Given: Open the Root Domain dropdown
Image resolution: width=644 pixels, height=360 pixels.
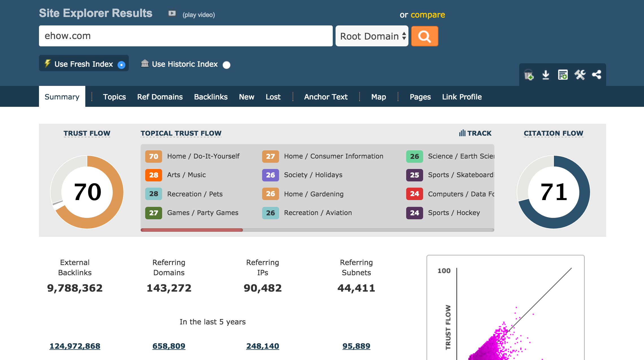Looking at the screenshot, I should (372, 36).
